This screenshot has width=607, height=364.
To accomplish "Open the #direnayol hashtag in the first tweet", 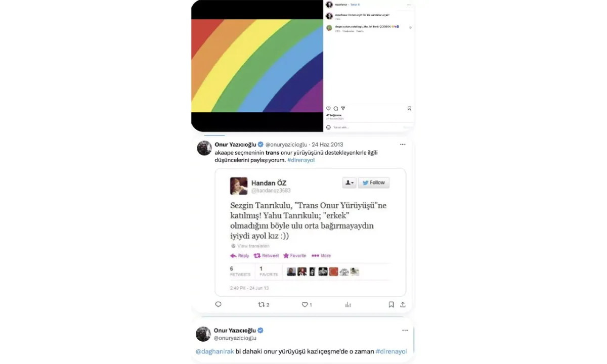I will pyautogui.click(x=301, y=160).
